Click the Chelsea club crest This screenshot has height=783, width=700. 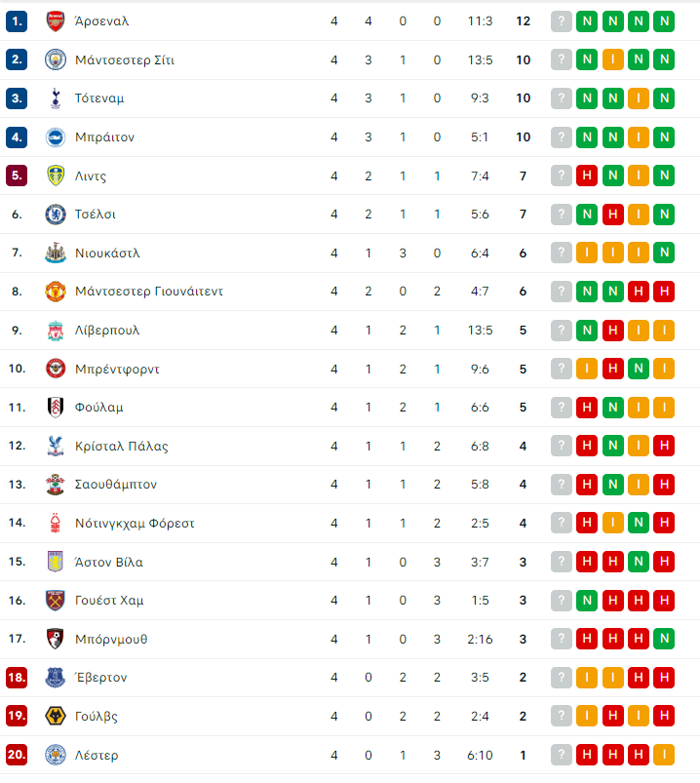(56, 215)
